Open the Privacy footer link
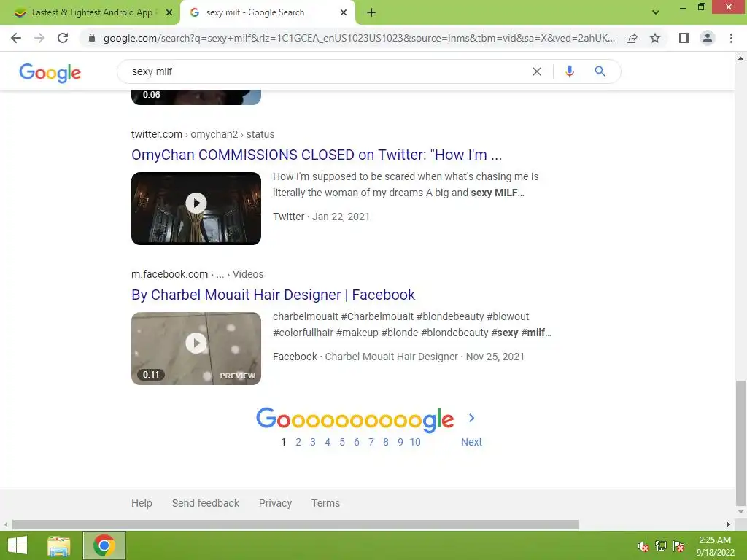The height and width of the screenshot is (560, 747). (x=275, y=503)
